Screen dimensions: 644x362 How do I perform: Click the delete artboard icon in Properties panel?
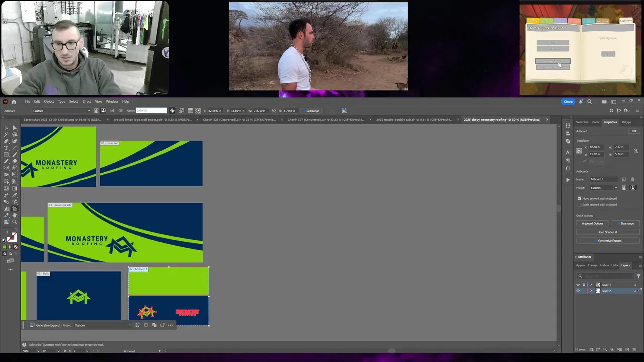632,179
